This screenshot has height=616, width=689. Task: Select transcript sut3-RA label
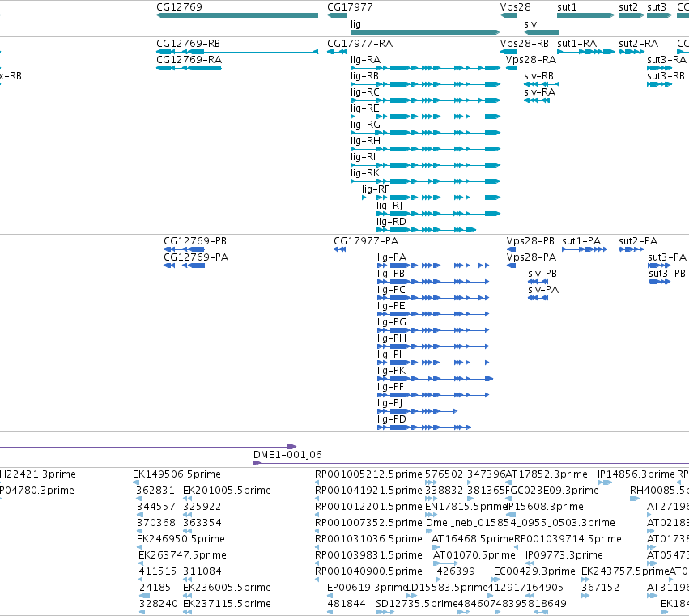pyautogui.click(x=666, y=59)
